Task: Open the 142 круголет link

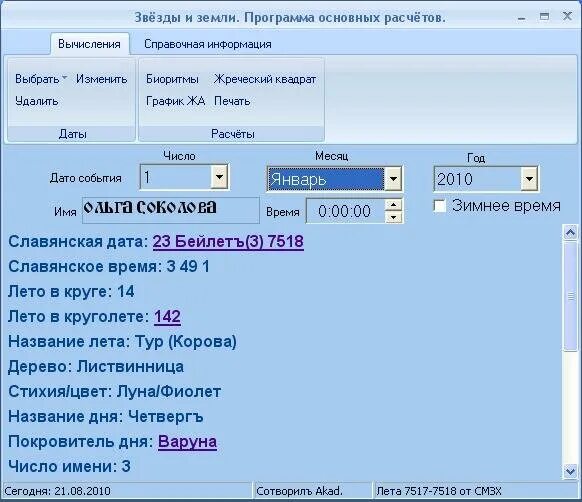Action: point(167,316)
